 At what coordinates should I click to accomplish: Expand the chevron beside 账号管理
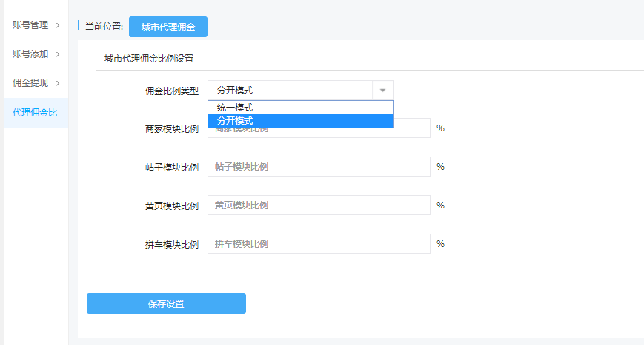point(58,25)
